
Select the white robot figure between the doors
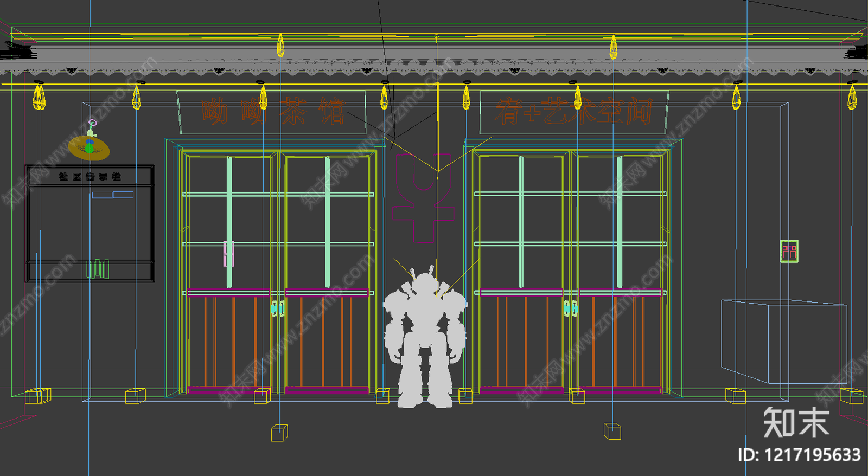tap(425, 337)
